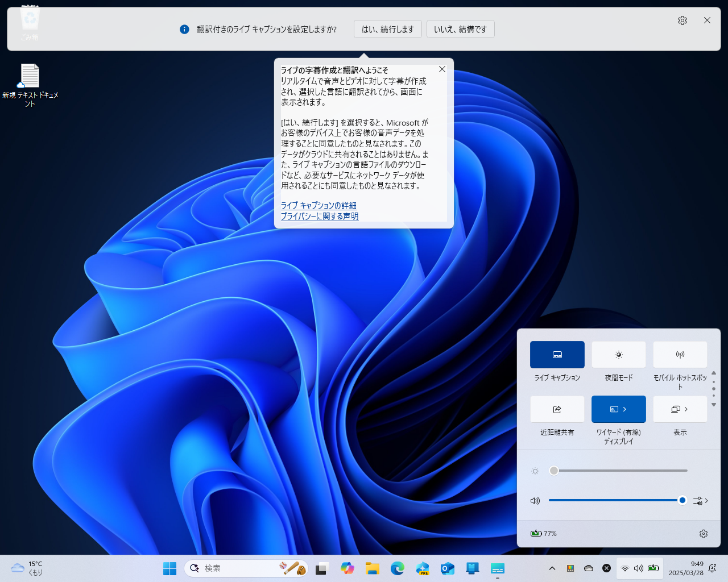Toggle the ライブ キャプション quick setting tile

pyautogui.click(x=557, y=355)
